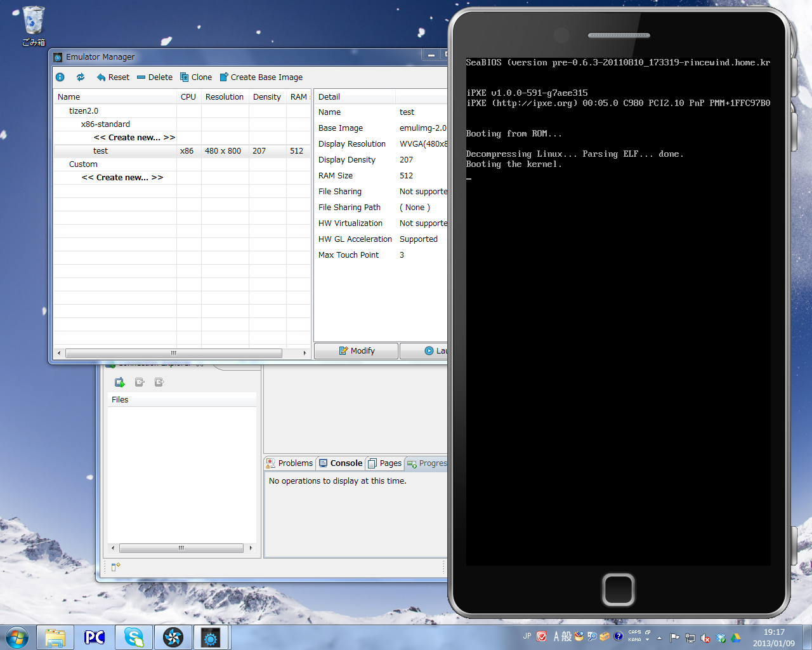Select the Custom tree node

pyautogui.click(x=83, y=164)
